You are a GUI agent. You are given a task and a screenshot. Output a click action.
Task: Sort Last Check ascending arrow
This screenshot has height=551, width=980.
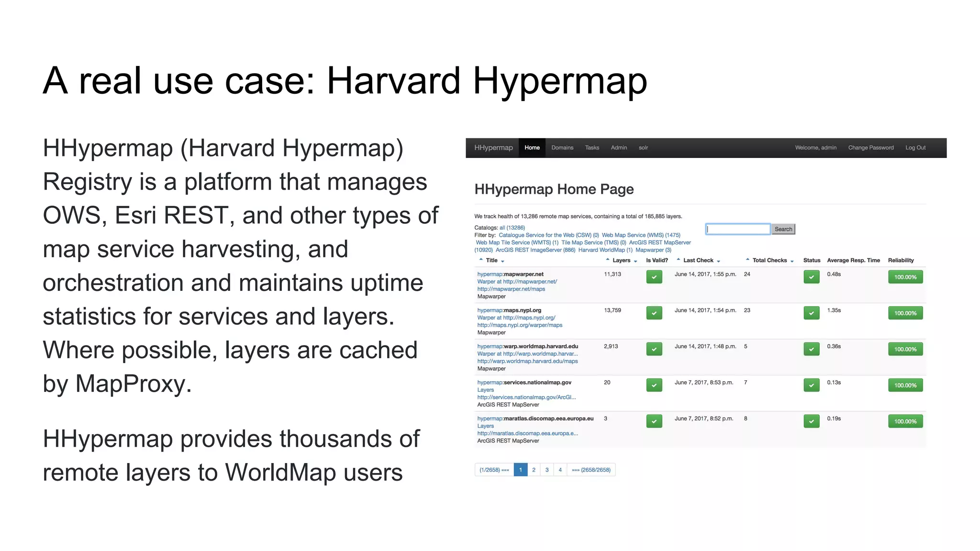click(x=679, y=260)
